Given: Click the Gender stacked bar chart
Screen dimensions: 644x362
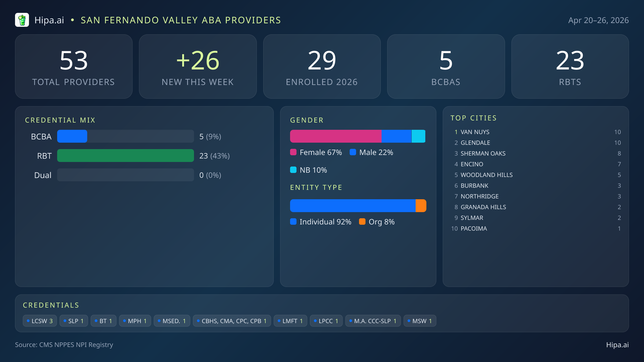Looking at the screenshot, I should 358,136.
